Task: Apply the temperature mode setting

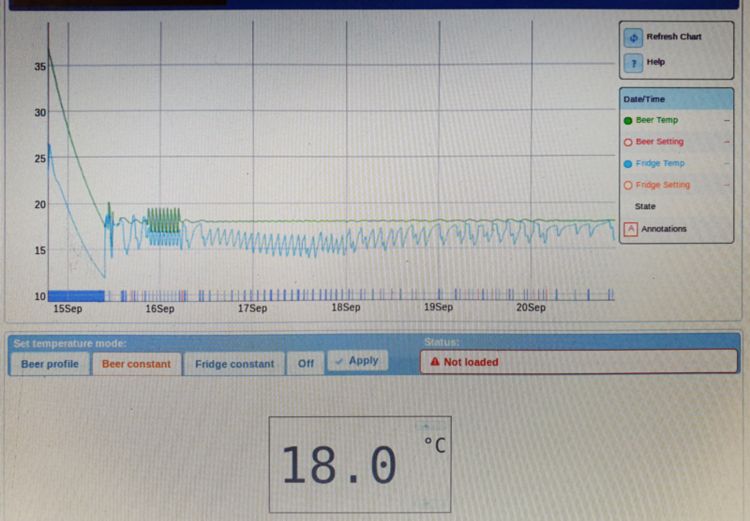Action: click(357, 361)
